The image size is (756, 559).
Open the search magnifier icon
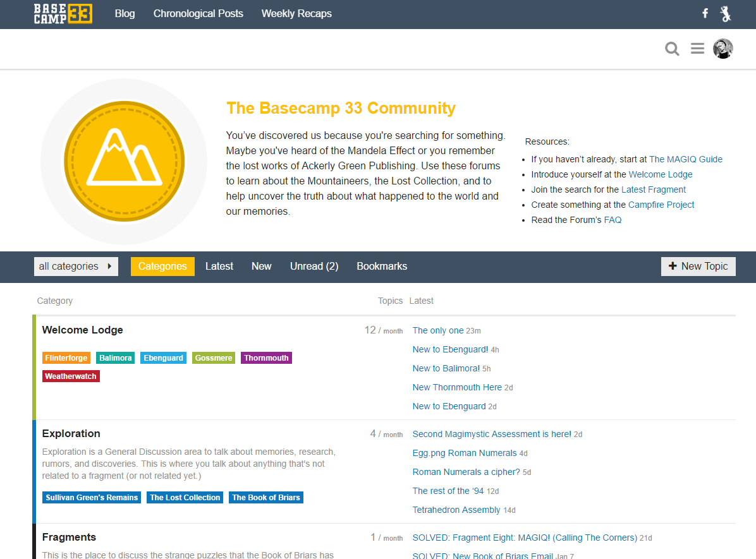pyautogui.click(x=672, y=49)
